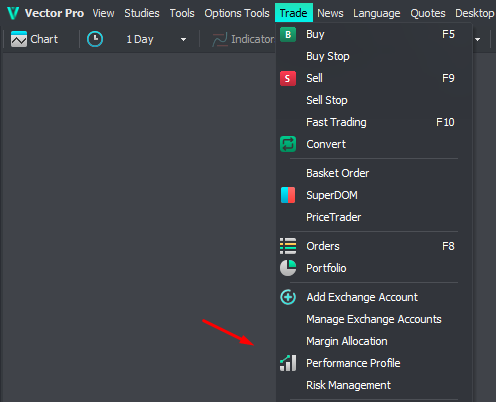Click the green Convert icon

pyautogui.click(x=288, y=144)
